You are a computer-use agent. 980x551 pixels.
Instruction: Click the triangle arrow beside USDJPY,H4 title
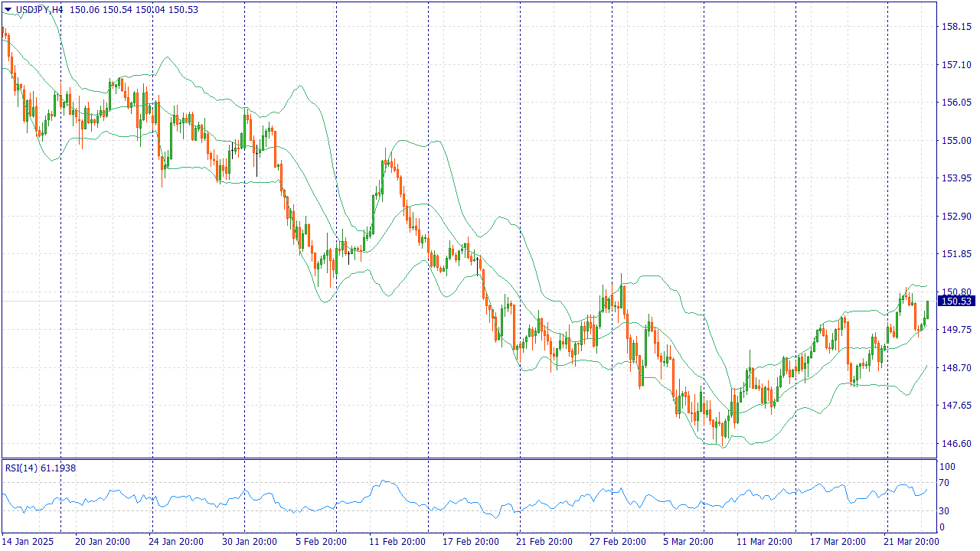click(x=8, y=9)
